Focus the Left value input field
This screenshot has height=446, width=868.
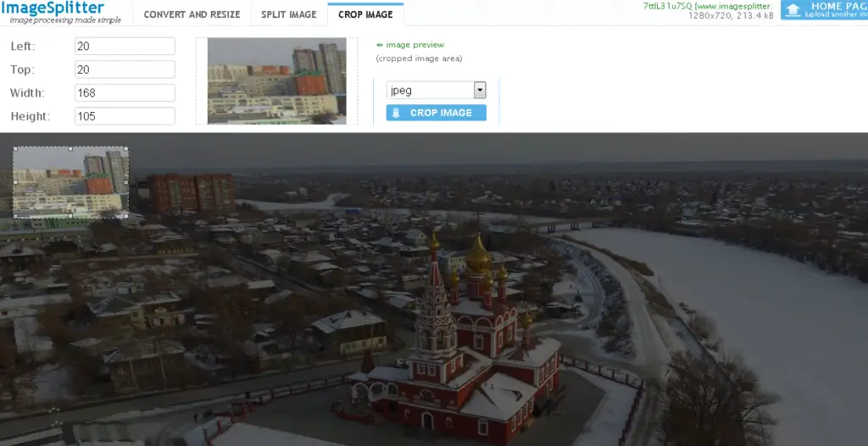[x=125, y=46]
